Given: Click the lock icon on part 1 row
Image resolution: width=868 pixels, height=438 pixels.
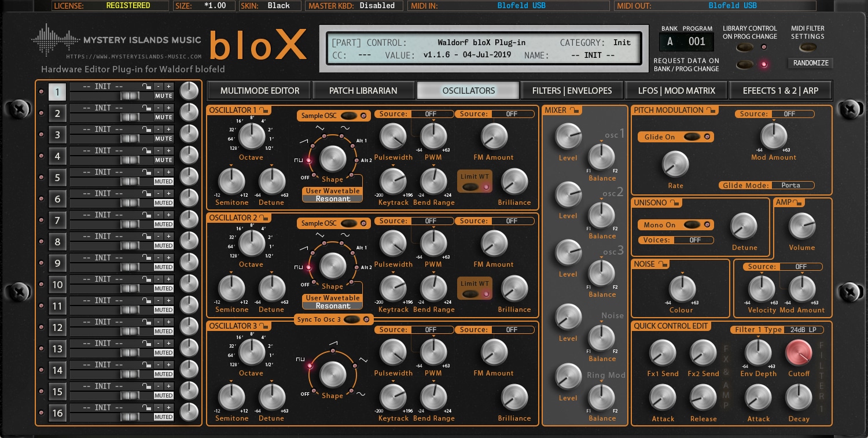Looking at the screenshot, I should (146, 86).
